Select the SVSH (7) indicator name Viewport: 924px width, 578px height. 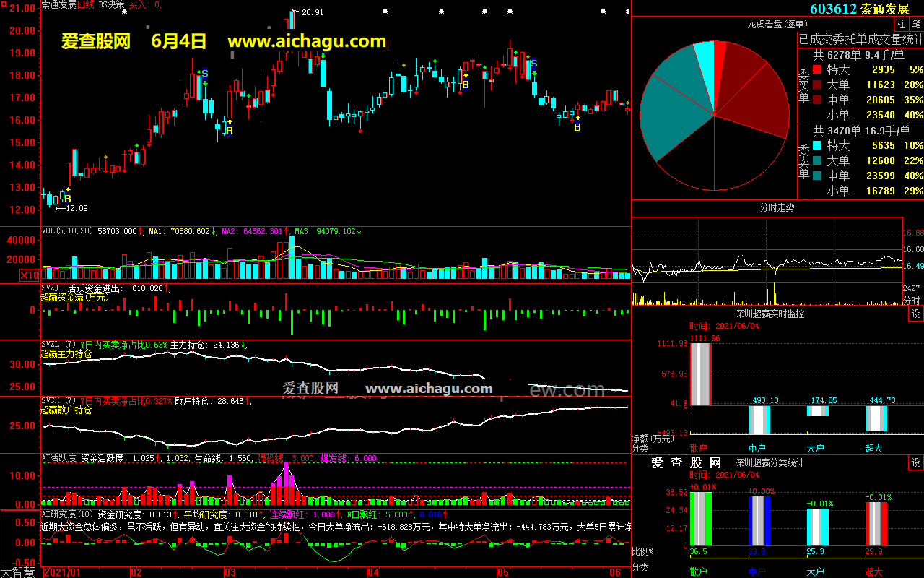click(59, 401)
